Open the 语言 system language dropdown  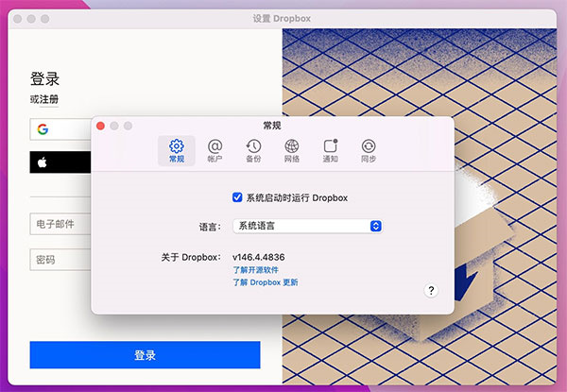pyautogui.click(x=307, y=226)
